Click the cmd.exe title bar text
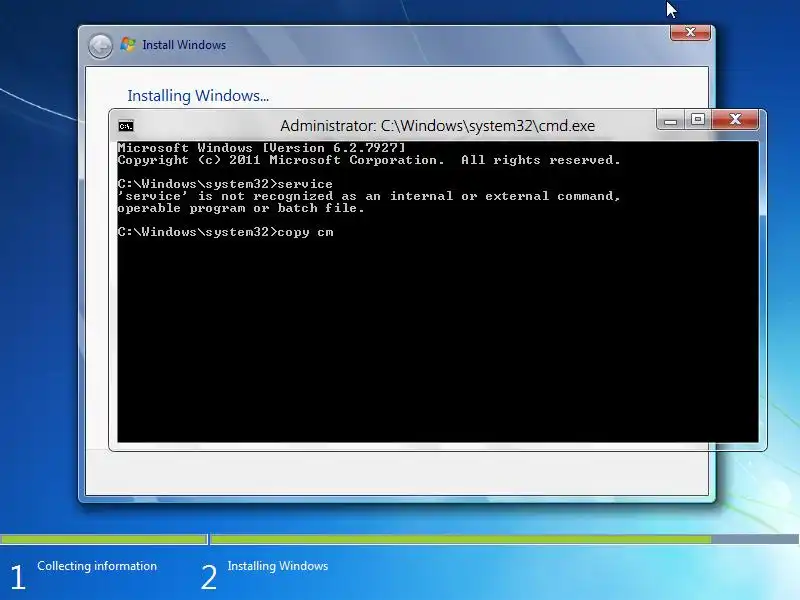Viewport: 800px width, 600px height. click(437, 126)
